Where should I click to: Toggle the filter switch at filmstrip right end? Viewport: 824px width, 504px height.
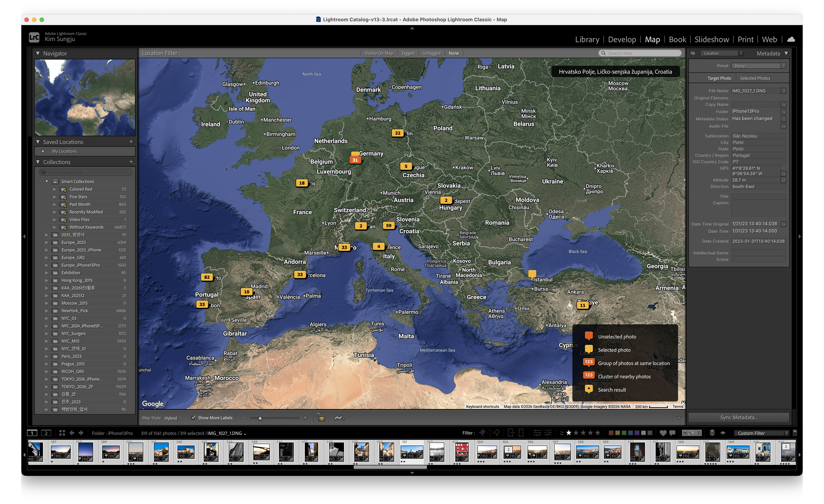coord(795,432)
